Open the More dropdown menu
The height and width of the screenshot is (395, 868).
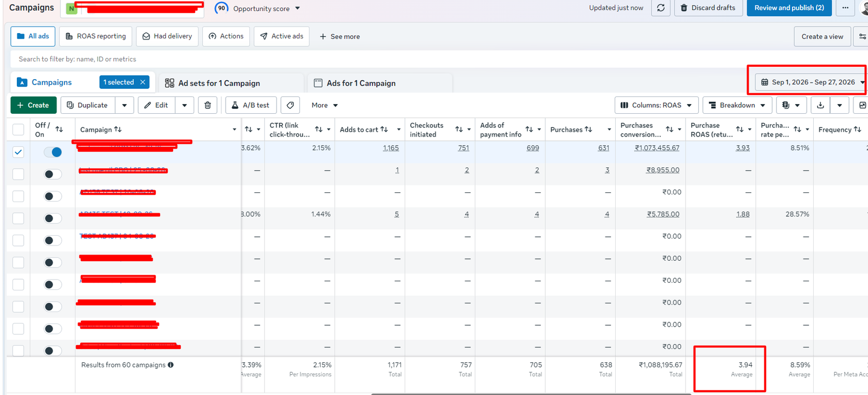click(324, 105)
